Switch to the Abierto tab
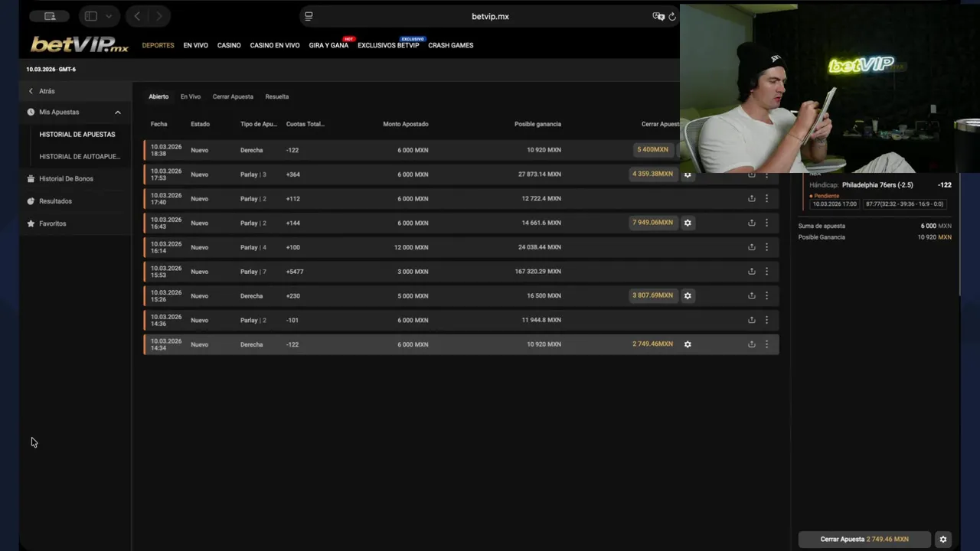Image resolution: width=980 pixels, height=551 pixels. coord(158,96)
